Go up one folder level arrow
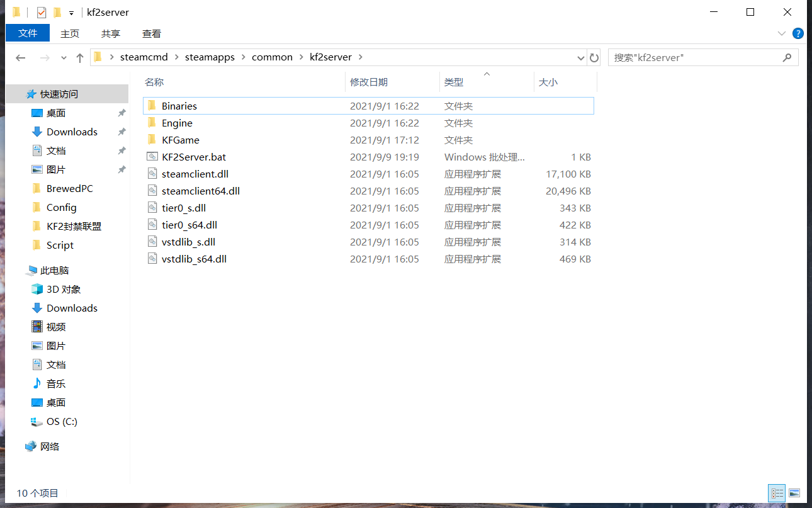Viewport: 812px width, 508px height. [x=80, y=57]
